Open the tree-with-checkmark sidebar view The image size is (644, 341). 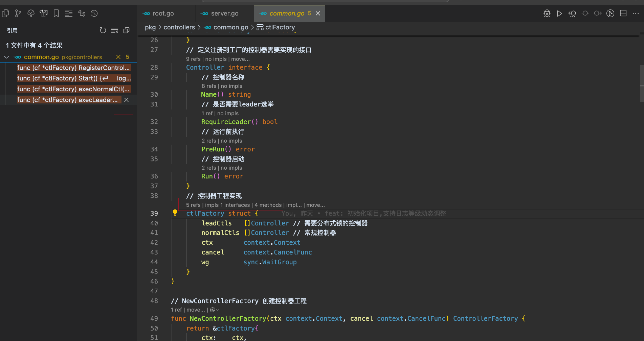(31, 14)
